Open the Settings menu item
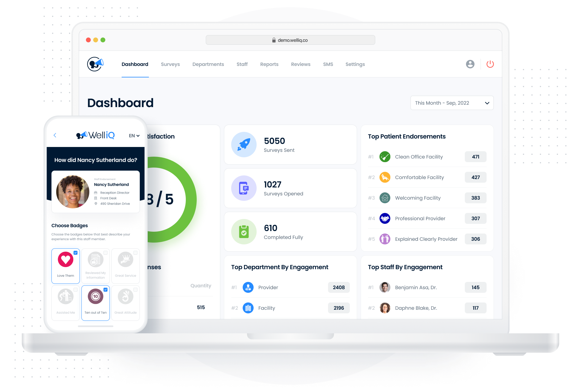 click(x=355, y=64)
